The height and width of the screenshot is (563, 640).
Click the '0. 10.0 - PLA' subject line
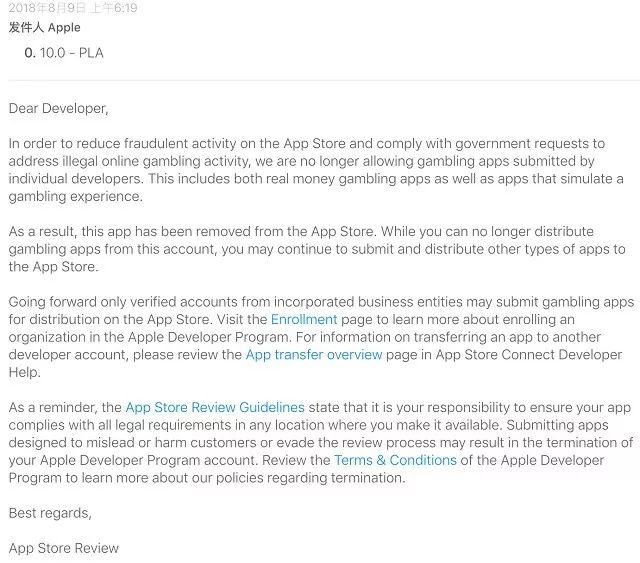(64, 53)
